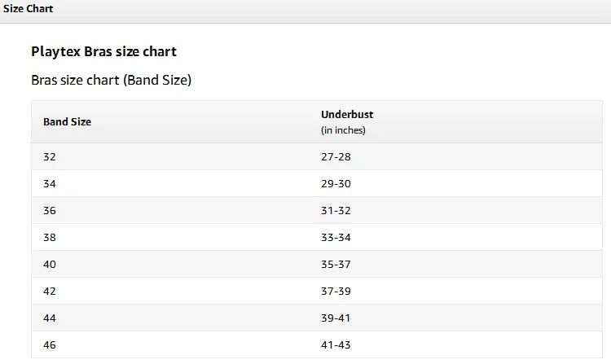Click the 41-43 underbust value
This screenshot has width=611, height=364.
point(336,344)
